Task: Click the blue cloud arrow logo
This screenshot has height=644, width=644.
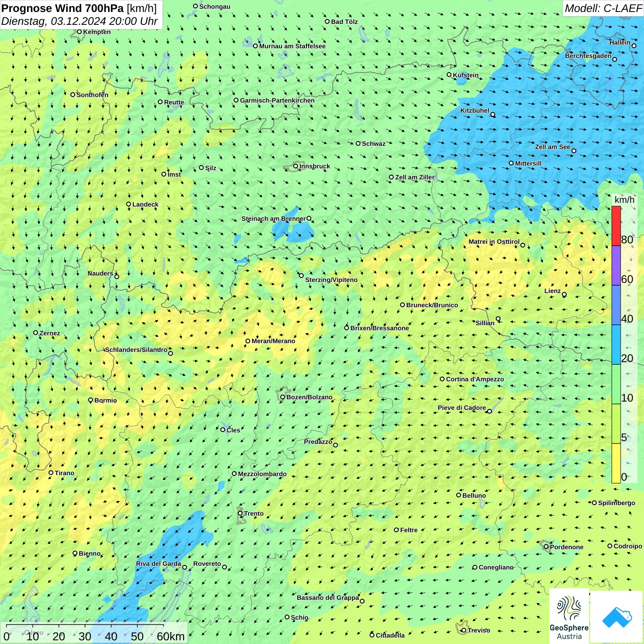Action: 617,617
